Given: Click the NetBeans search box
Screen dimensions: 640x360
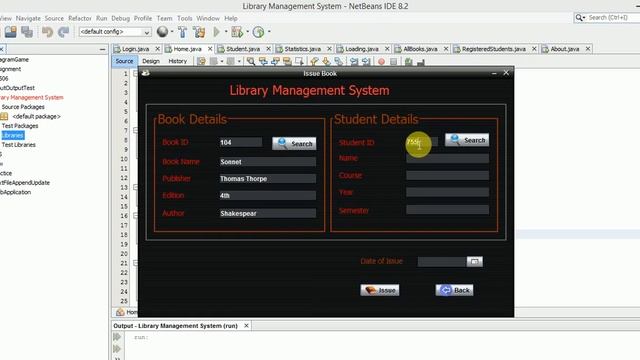Looking at the screenshot, I should tap(607, 18).
